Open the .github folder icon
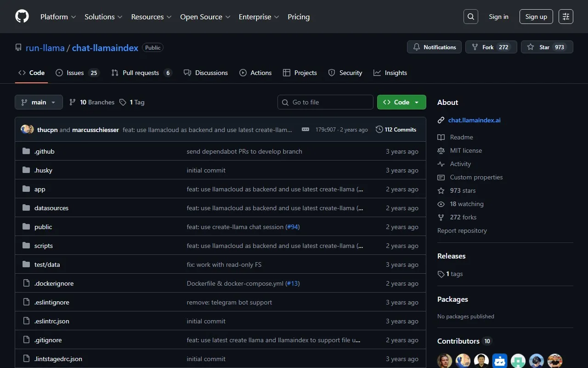The image size is (588, 368). [26, 151]
